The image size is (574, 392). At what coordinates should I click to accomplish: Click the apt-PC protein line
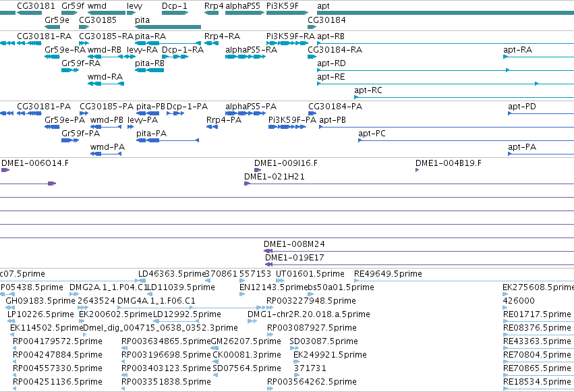[466, 140]
